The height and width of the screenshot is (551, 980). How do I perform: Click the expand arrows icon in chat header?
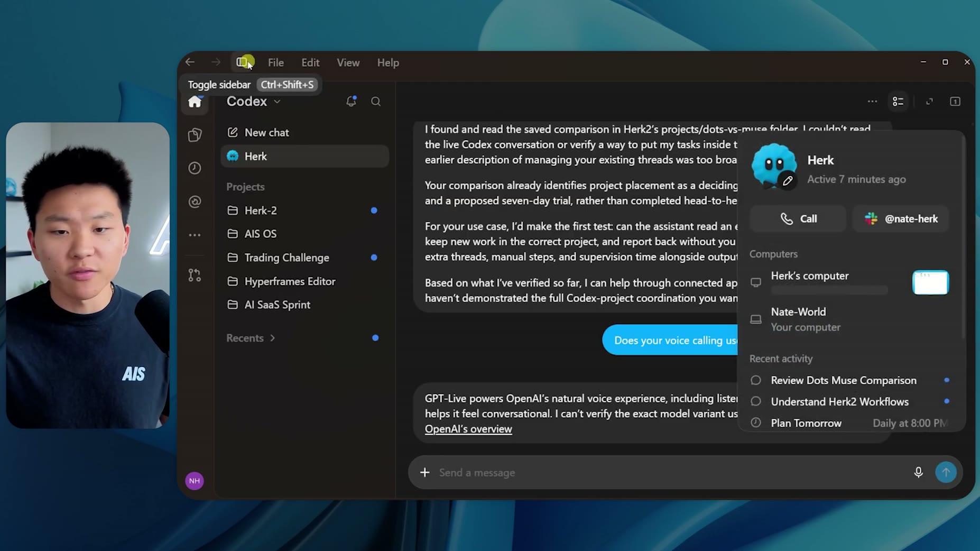click(x=929, y=102)
